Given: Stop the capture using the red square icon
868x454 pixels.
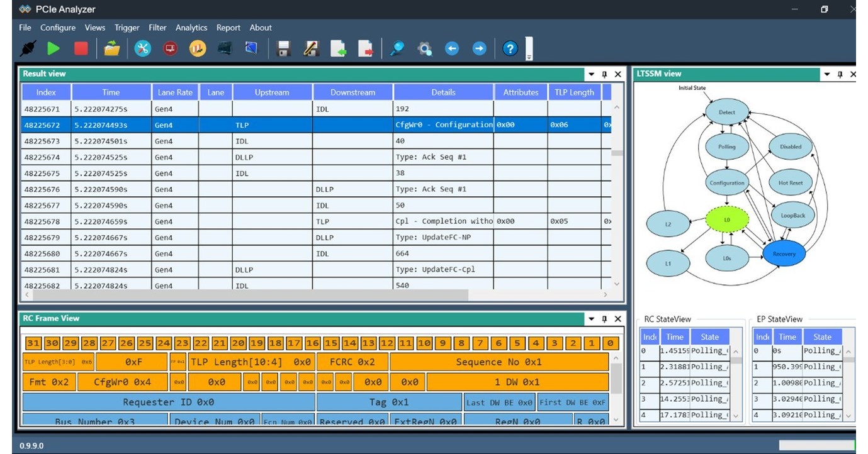Looking at the screenshot, I should (x=81, y=48).
